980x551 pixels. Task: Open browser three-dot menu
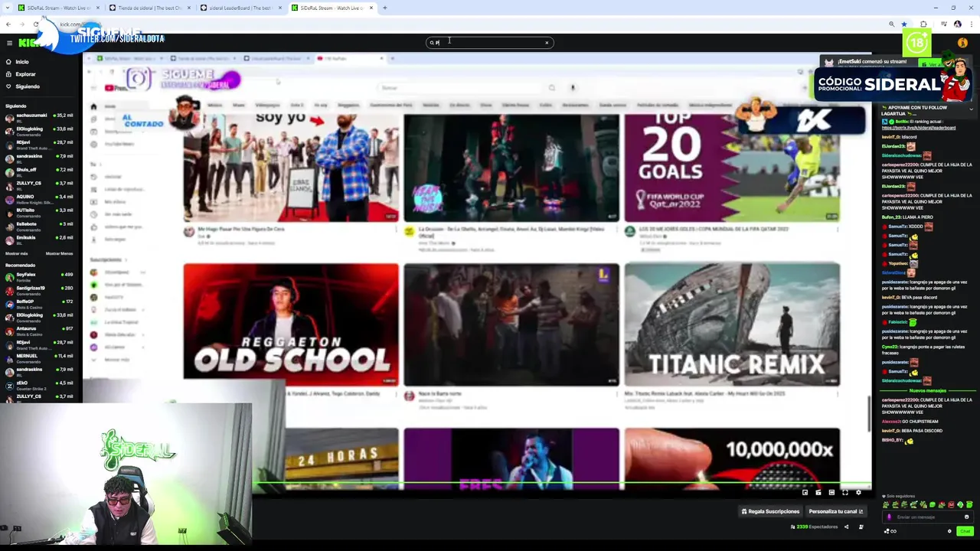click(x=972, y=24)
